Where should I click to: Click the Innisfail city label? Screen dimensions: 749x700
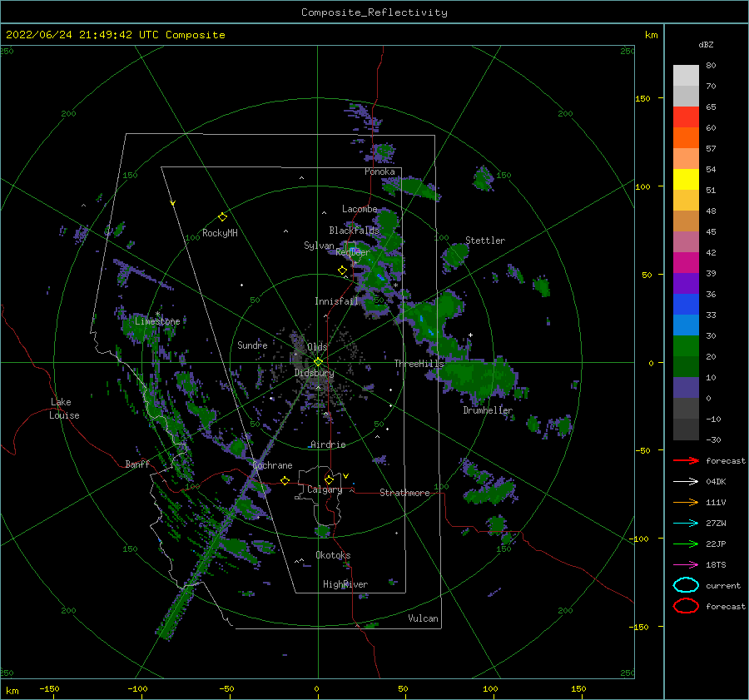pos(336,301)
